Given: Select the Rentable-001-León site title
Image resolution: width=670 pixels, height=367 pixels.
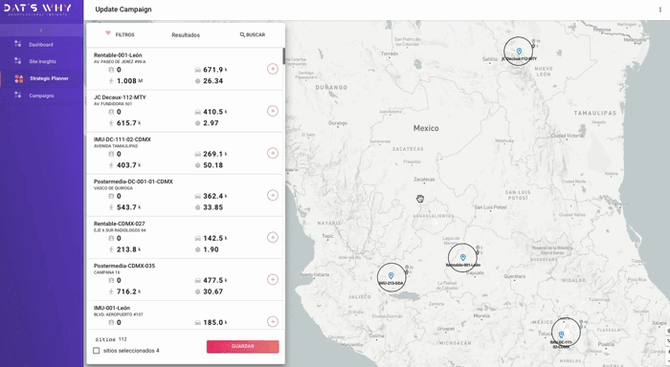Looking at the screenshot, I should point(118,55).
